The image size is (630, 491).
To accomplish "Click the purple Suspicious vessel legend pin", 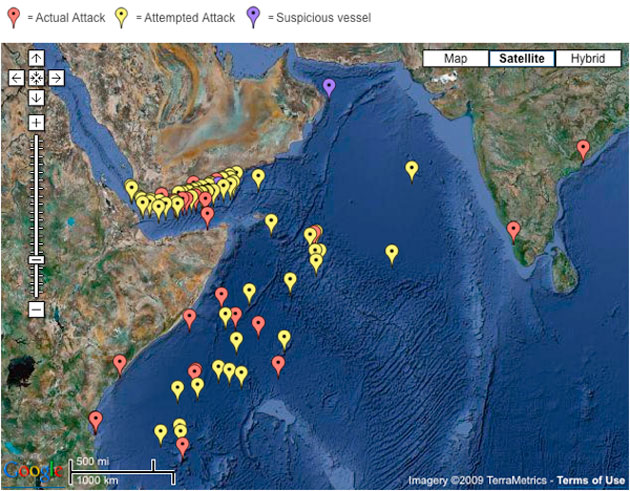I will 254,18.
